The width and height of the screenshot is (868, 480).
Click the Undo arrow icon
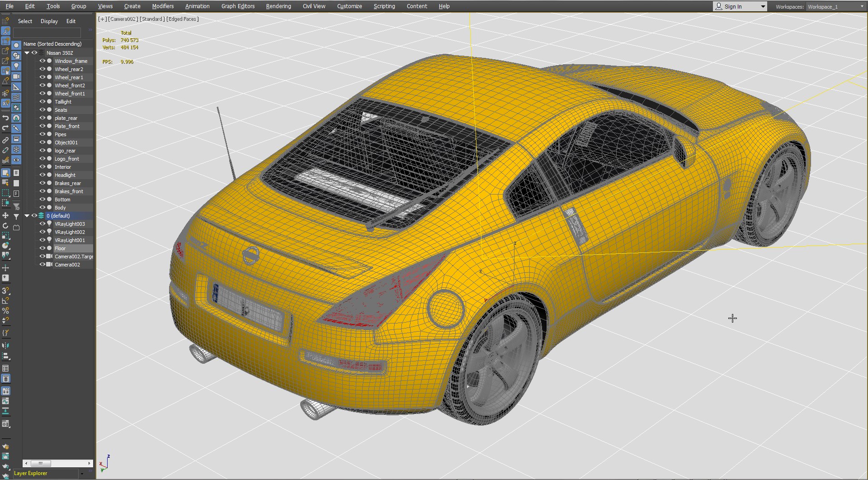[5, 118]
